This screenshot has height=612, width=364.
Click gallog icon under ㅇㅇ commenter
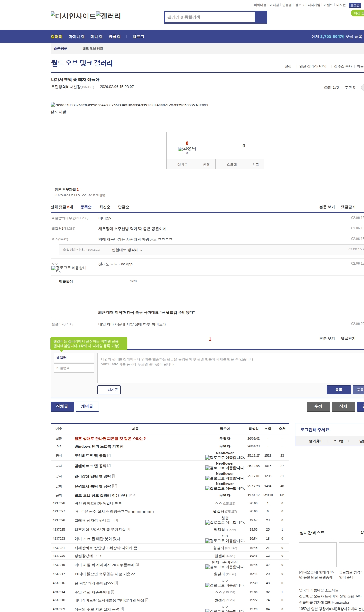point(69,269)
